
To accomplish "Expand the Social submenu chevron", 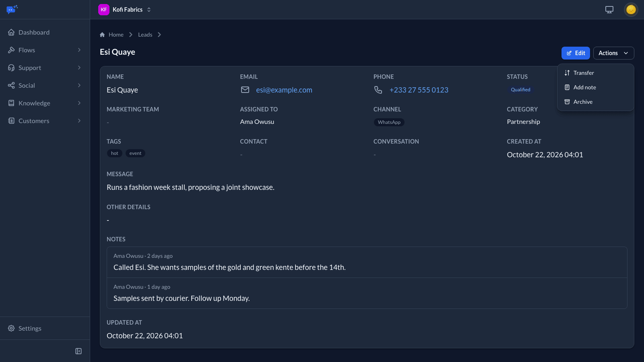I will tap(79, 85).
